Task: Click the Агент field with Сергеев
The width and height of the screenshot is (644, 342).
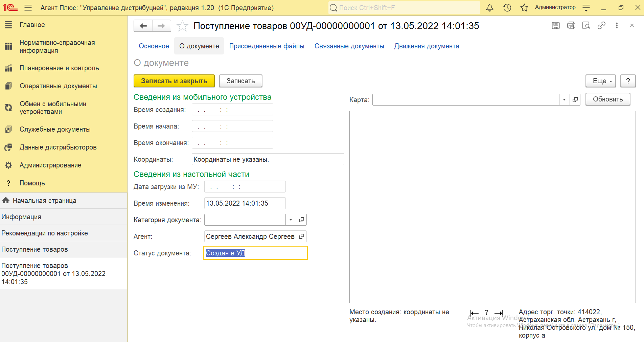Action: [250, 236]
